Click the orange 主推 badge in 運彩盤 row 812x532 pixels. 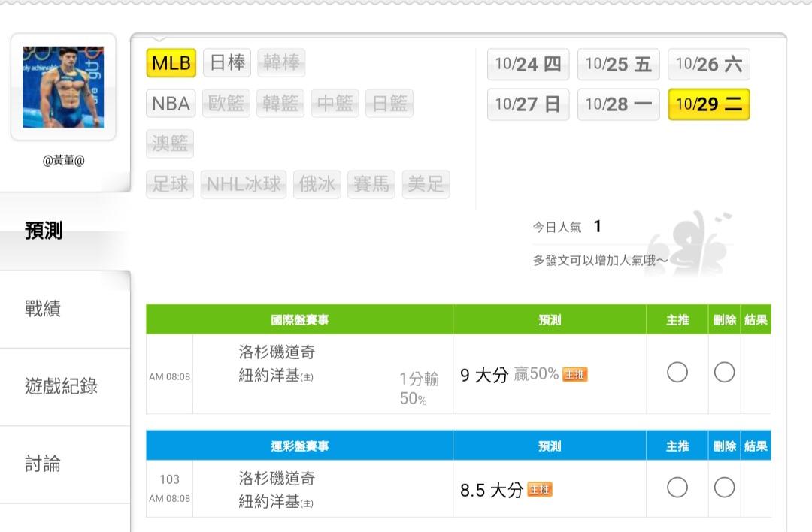540,490
